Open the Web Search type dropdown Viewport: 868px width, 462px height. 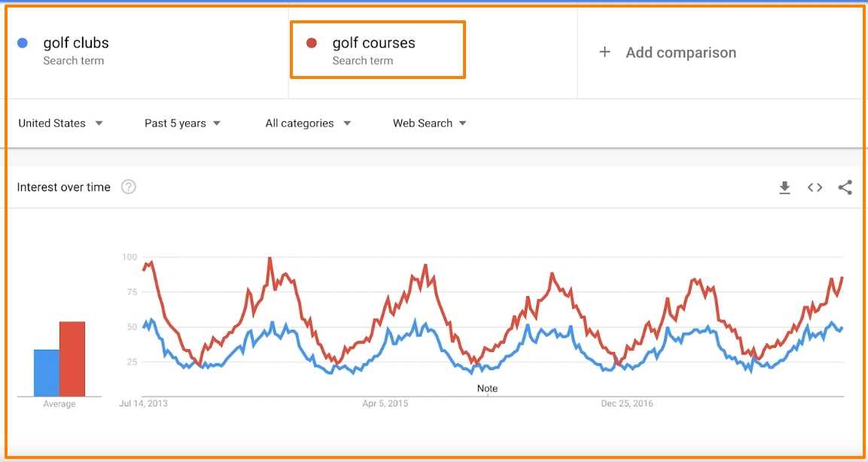[429, 123]
